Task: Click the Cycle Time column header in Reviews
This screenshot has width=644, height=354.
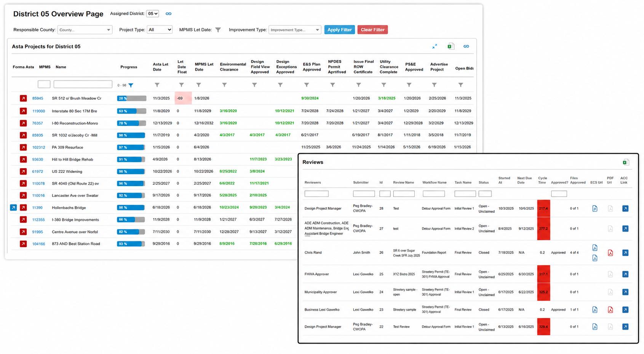Action: [542, 180]
